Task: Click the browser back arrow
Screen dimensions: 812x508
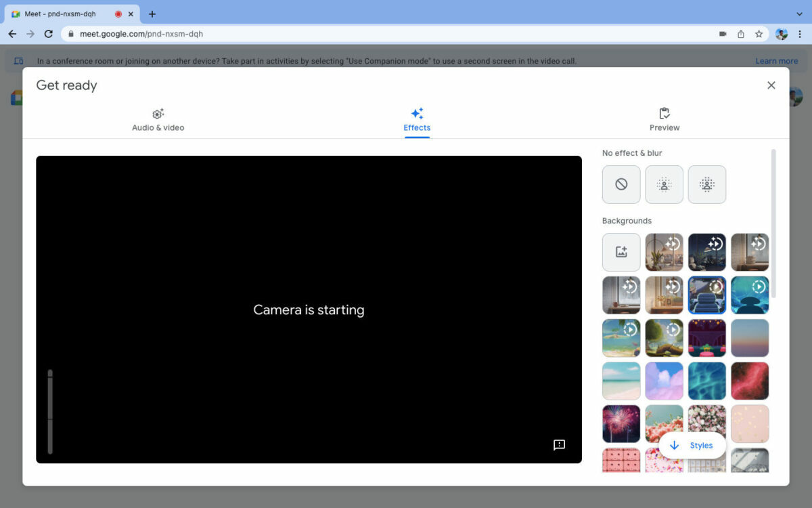Action: (12, 33)
